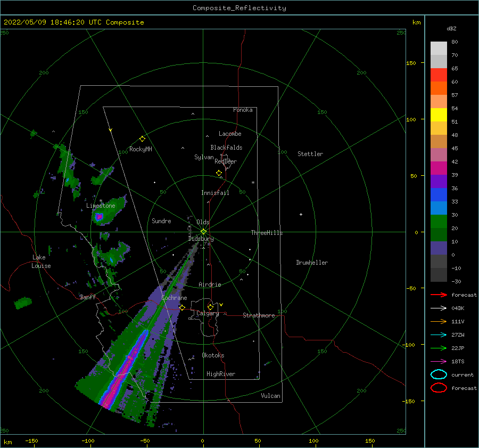
Task: Click the Lake Louise label
Action: tap(41, 262)
